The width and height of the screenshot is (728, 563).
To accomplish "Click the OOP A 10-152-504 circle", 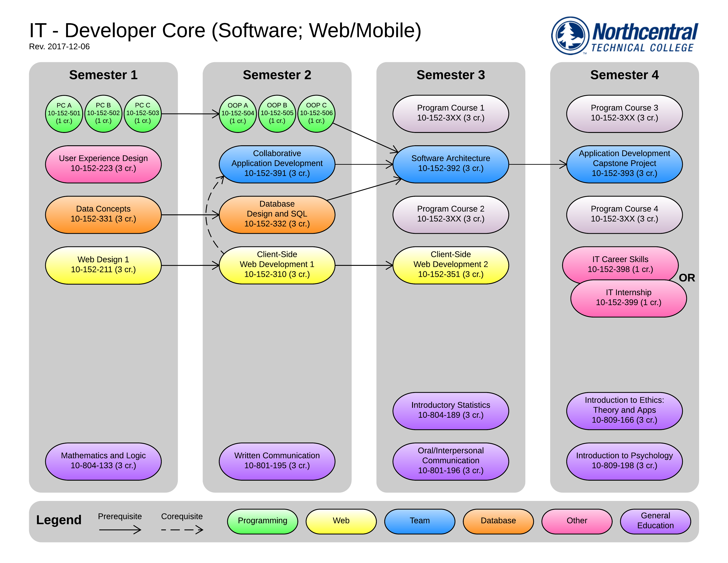I will pyautogui.click(x=238, y=113).
